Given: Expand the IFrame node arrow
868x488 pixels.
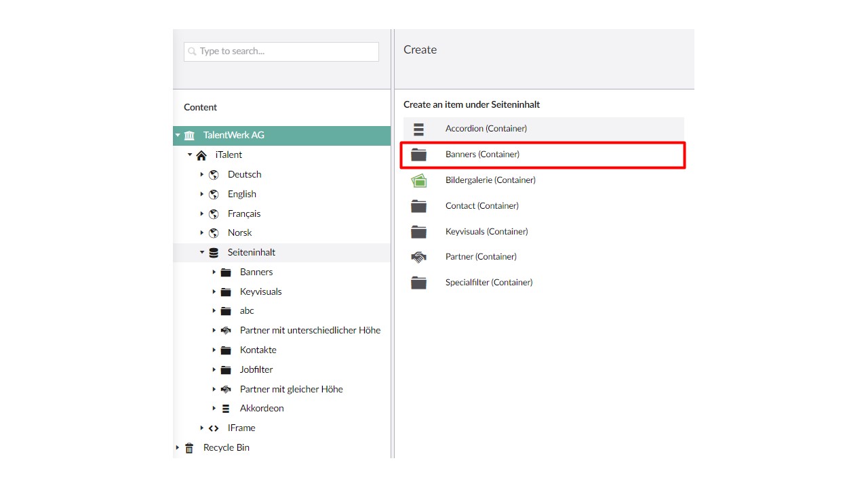Looking at the screenshot, I should pyautogui.click(x=202, y=428).
